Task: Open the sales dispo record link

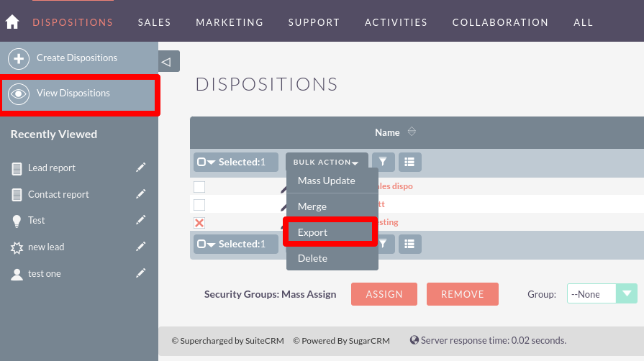Action: pos(395,186)
